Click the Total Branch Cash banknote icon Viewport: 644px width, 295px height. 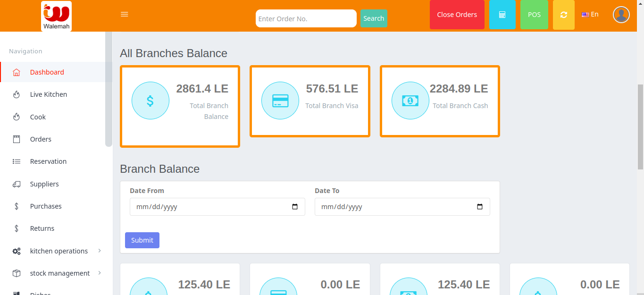410,101
